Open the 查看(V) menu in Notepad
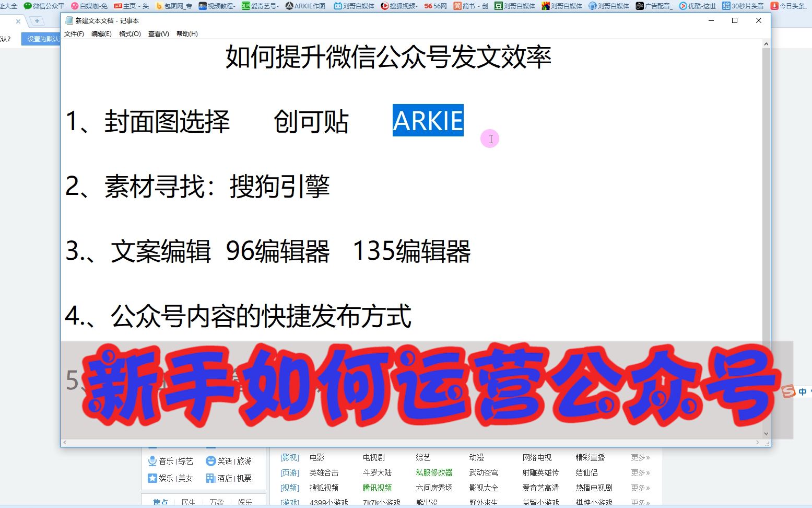812x508 pixels. pyautogui.click(x=158, y=34)
